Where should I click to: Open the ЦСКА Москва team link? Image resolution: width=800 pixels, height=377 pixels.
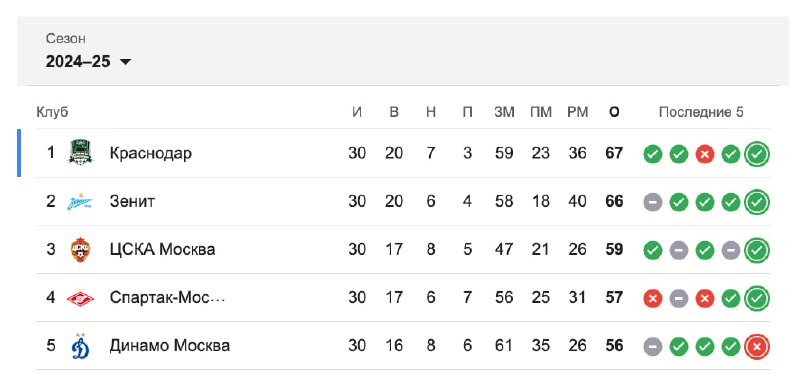(x=162, y=249)
